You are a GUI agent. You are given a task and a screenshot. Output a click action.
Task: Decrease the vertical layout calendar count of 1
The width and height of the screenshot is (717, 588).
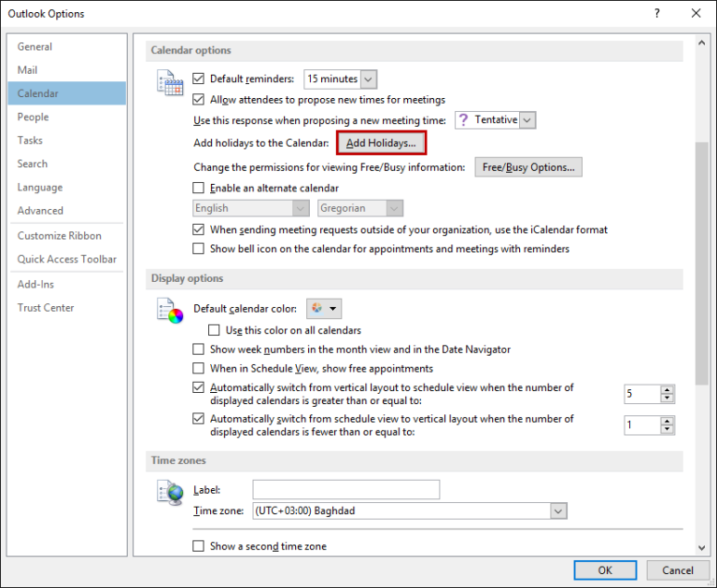[x=668, y=429]
